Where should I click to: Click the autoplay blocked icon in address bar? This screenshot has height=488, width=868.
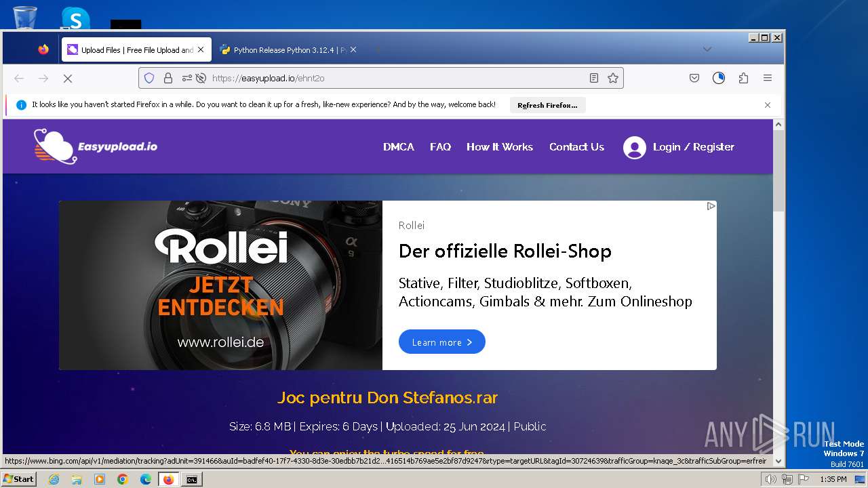(201, 78)
